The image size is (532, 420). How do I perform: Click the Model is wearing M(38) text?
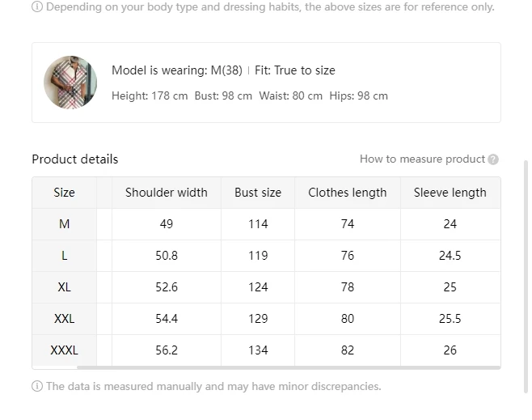pyautogui.click(x=177, y=70)
